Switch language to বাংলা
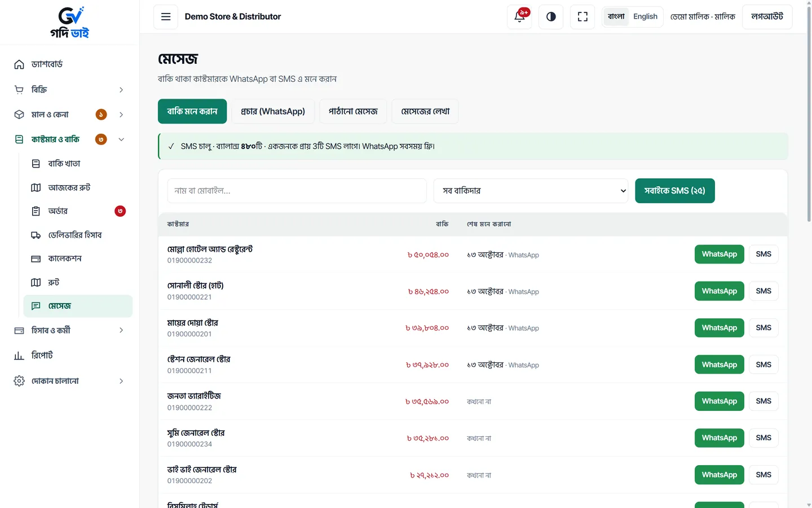The width and height of the screenshot is (812, 508). [616, 17]
